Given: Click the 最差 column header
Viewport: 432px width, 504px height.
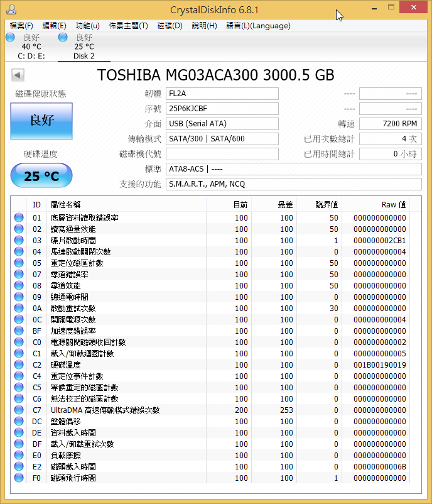Looking at the screenshot, I should click(274, 205).
